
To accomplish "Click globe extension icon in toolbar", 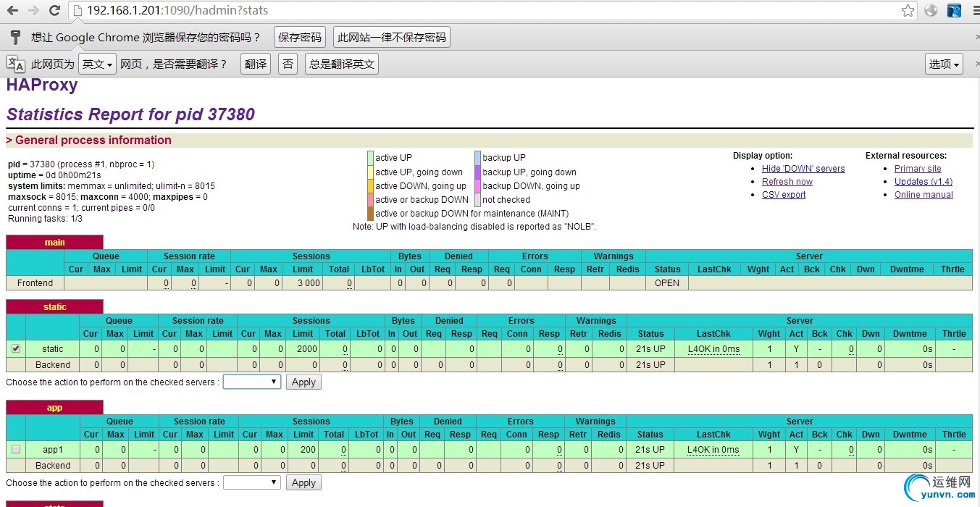I will 931,10.
